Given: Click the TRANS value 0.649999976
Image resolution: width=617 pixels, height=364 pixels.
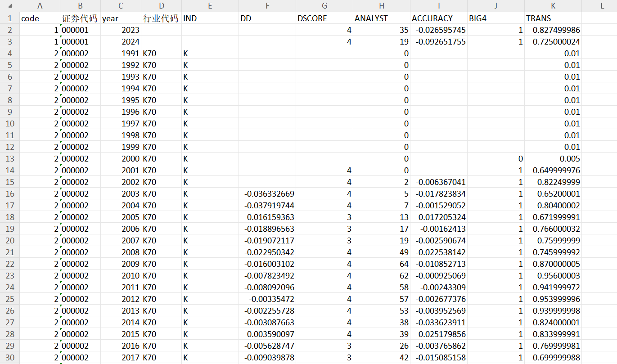Looking at the screenshot, I should (x=553, y=171).
